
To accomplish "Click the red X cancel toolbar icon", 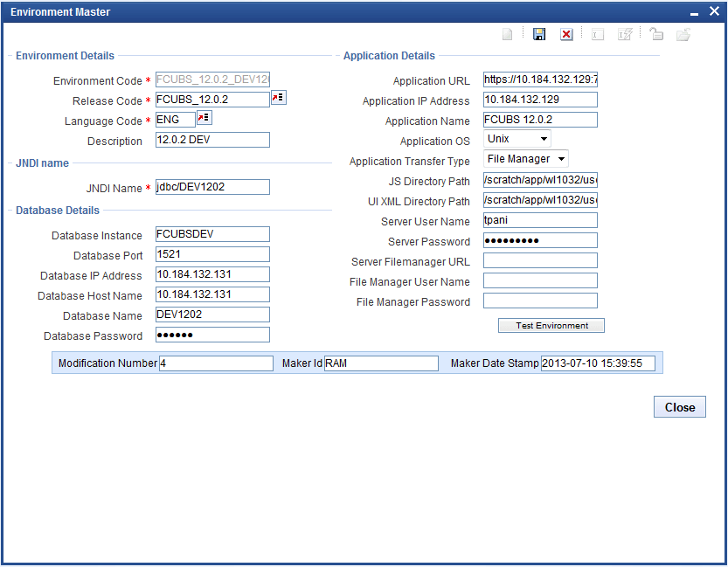I will [566, 34].
